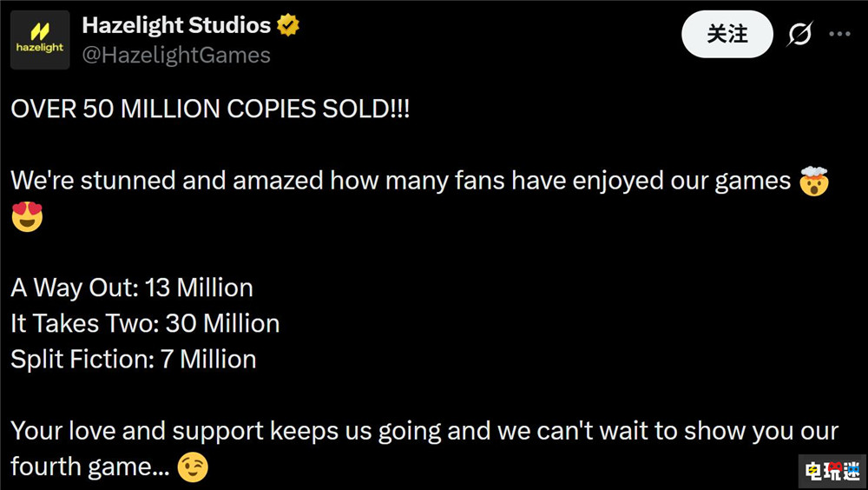Open the Grok slashed-circle icon
Image resolution: width=868 pixels, height=490 pixels.
tap(799, 35)
